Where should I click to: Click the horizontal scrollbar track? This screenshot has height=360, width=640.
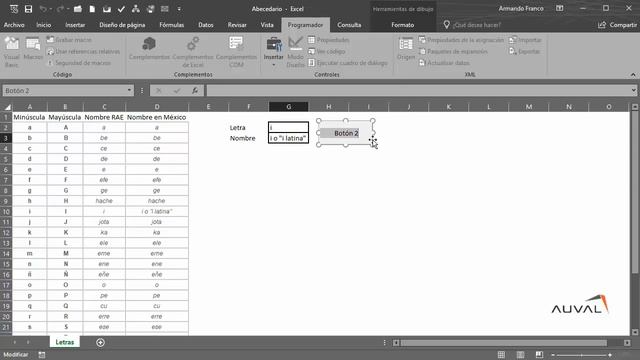[x=511, y=342]
